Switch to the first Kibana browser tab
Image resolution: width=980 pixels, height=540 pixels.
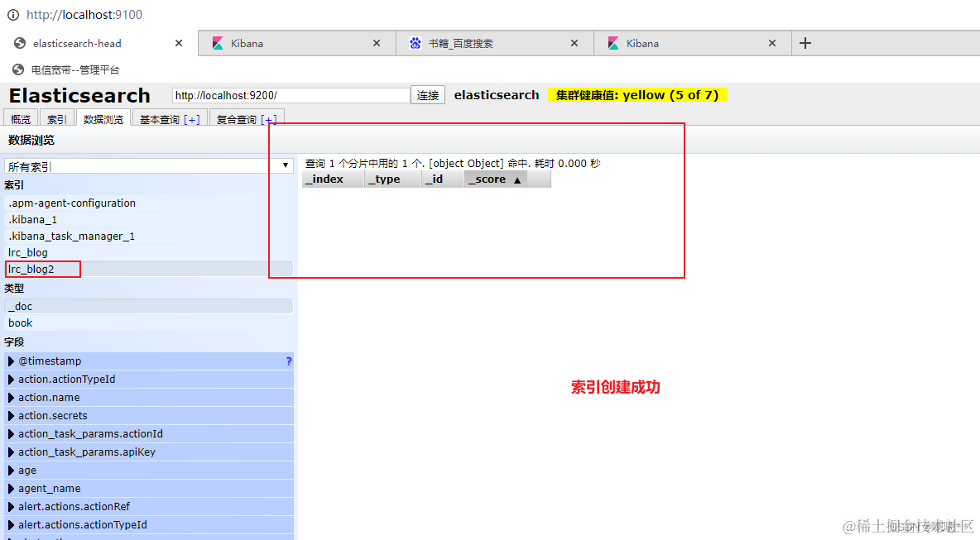297,43
